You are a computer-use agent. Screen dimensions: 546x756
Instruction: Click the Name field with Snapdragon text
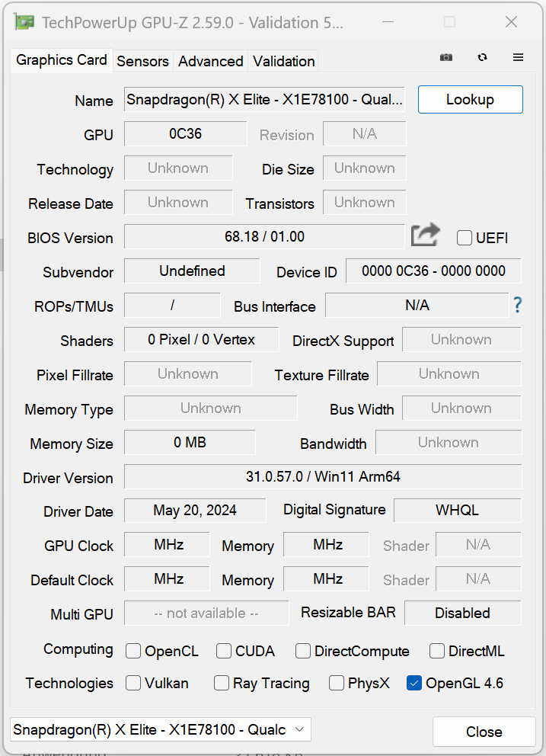coord(264,99)
